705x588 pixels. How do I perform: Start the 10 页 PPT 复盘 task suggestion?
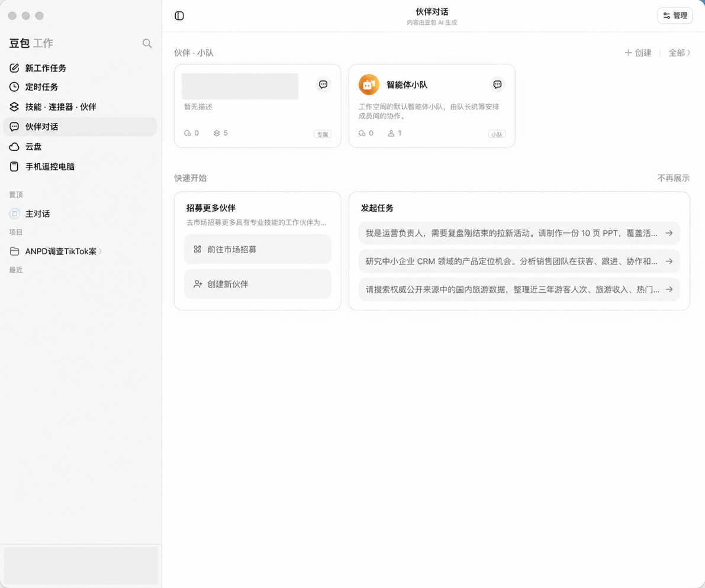point(519,233)
